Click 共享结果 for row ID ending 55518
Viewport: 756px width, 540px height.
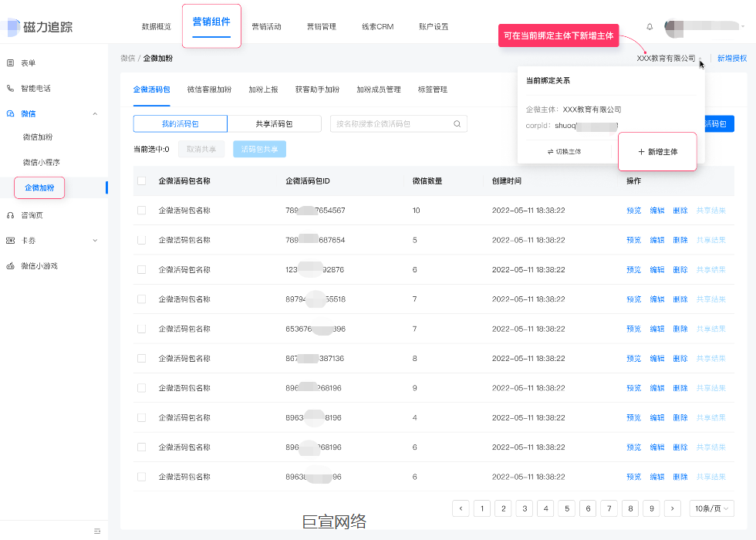point(711,299)
